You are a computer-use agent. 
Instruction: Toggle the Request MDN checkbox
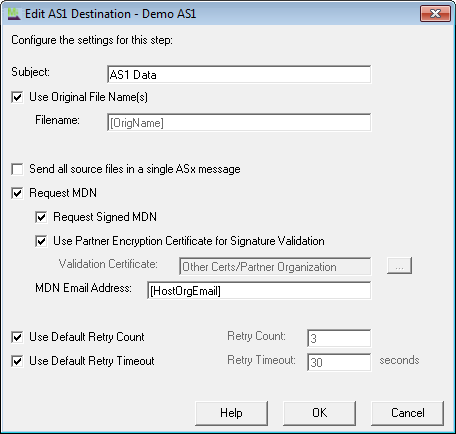[x=17, y=193]
